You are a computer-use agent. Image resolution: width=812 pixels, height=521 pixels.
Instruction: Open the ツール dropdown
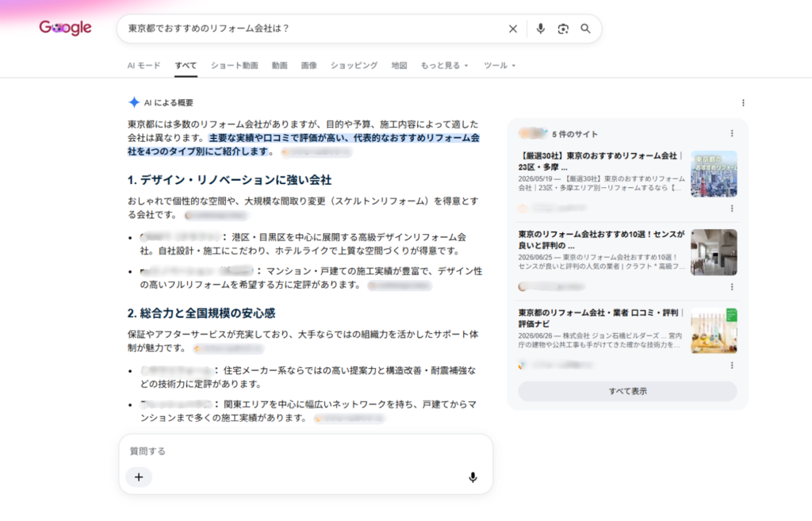pos(500,65)
